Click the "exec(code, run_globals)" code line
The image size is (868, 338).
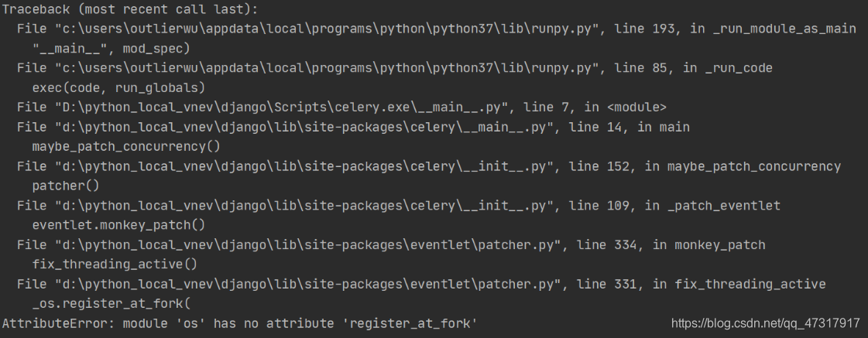118,87
